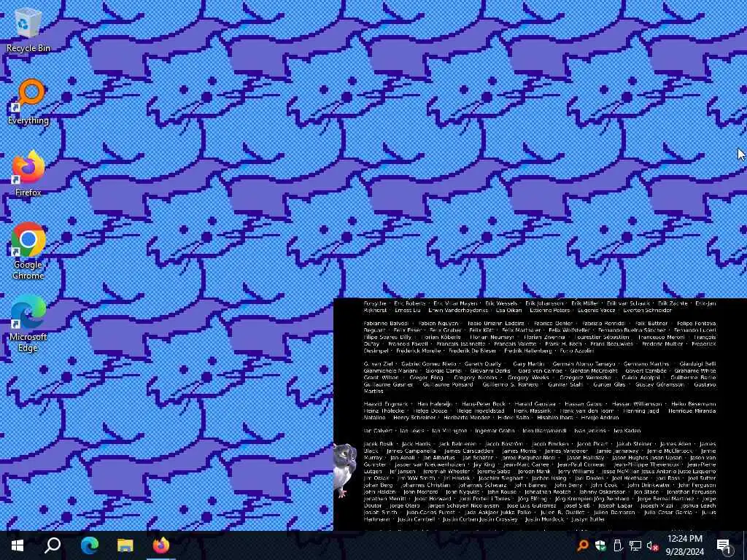The height and width of the screenshot is (560, 747).
Task: Open File Explorer from the taskbar
Action: click(x=125, y=545)
